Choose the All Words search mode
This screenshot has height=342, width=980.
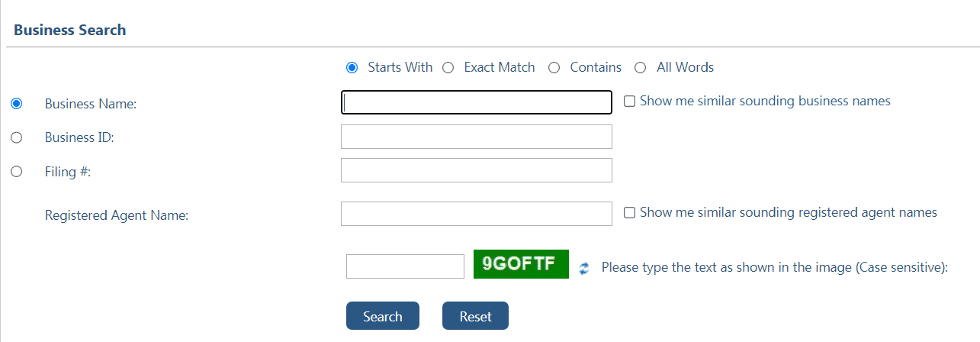[641, 67]
